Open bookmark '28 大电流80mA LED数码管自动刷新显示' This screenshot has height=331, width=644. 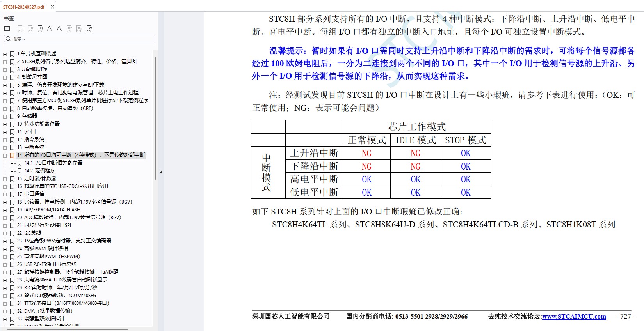tap(62, 280)
